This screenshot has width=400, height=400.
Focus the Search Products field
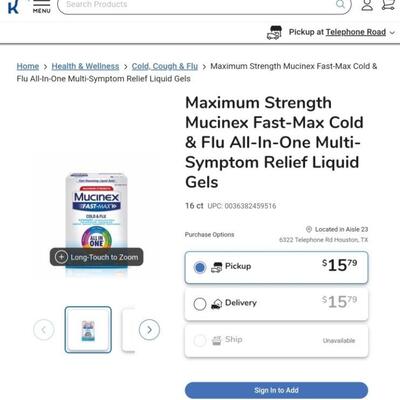[x=204, y=5]
